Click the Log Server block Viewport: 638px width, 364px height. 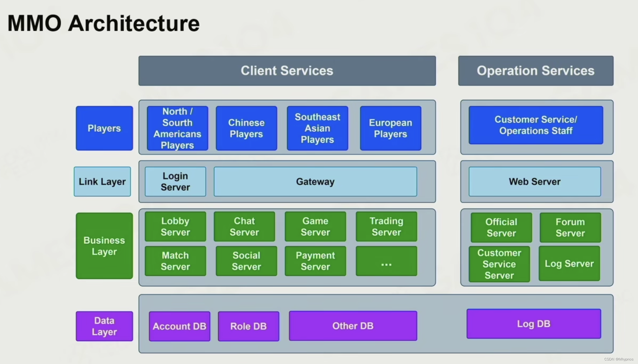pyautogui.click(x=569, y=263)
